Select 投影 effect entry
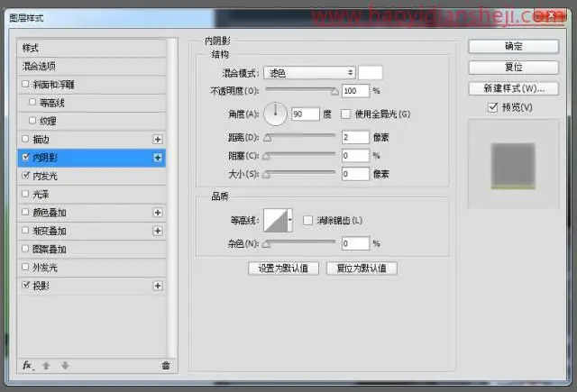This screenshot has width=577, height=392. tap(92, 286)
